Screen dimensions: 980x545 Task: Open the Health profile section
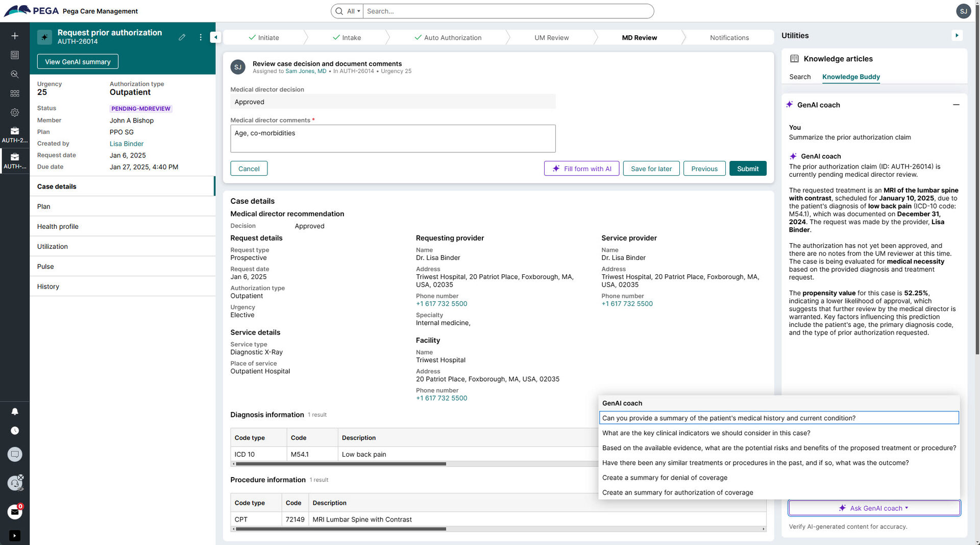pyautogui.click(x=58, y=226)
